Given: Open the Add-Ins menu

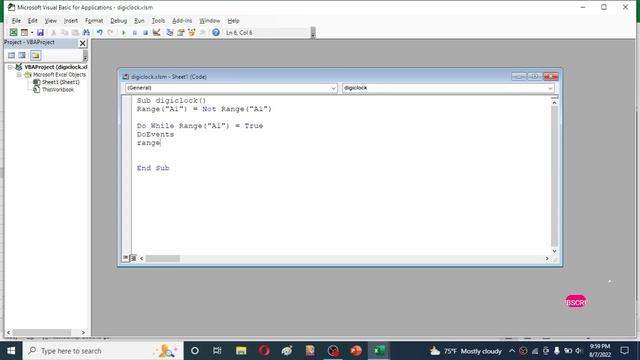Looking at the screenshot, I should (182, 20).
